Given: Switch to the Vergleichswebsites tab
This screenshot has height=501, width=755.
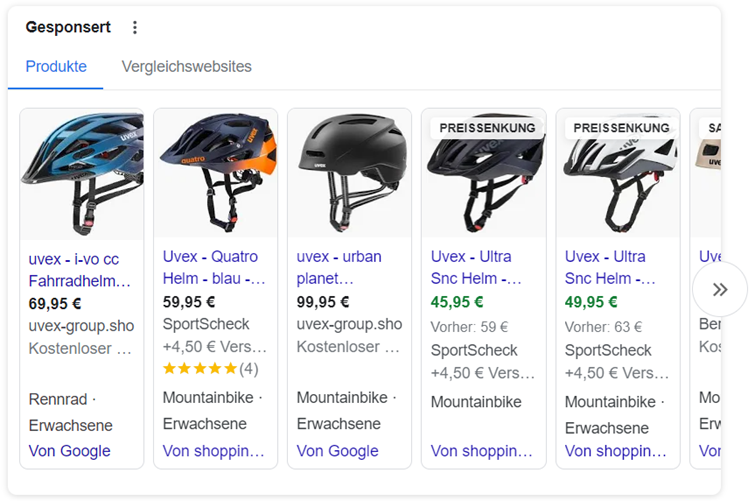Looking at the screenshot, I should click(187, 67).
